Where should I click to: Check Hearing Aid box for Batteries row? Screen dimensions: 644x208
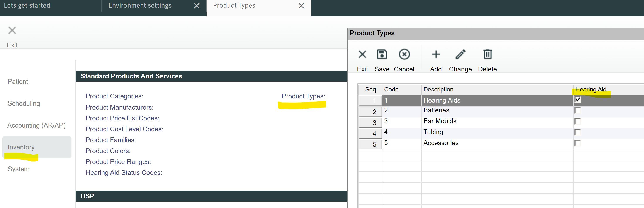click(x=578, y=110)
